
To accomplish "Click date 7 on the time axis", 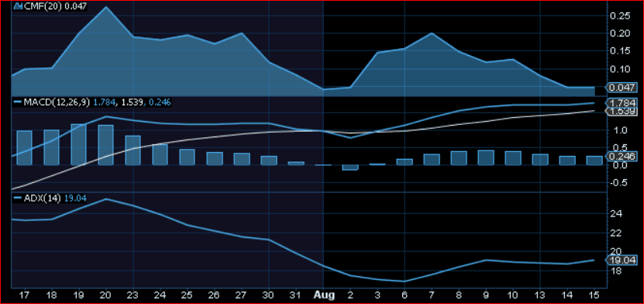I will [x=432, y=295].
